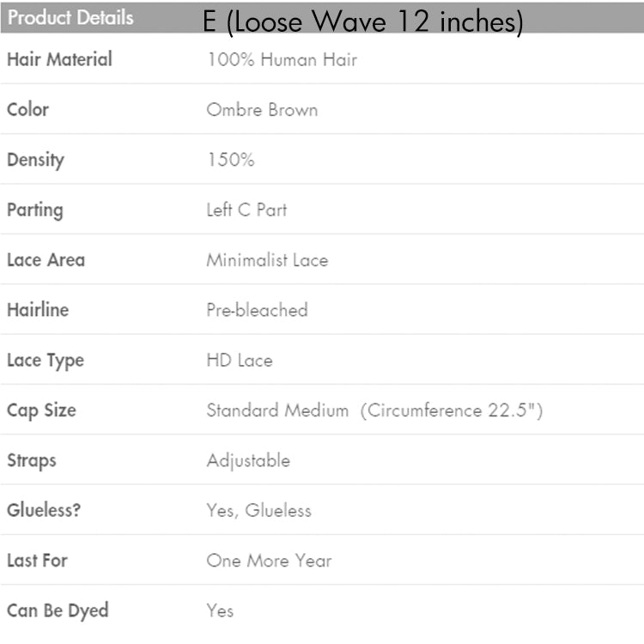
Task: Click the '150%' density value
Action: click(x=230, y=160)
